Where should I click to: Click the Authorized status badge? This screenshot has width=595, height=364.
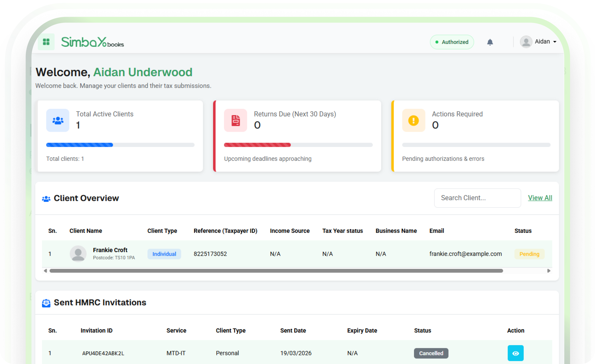[x=452, y=42]
